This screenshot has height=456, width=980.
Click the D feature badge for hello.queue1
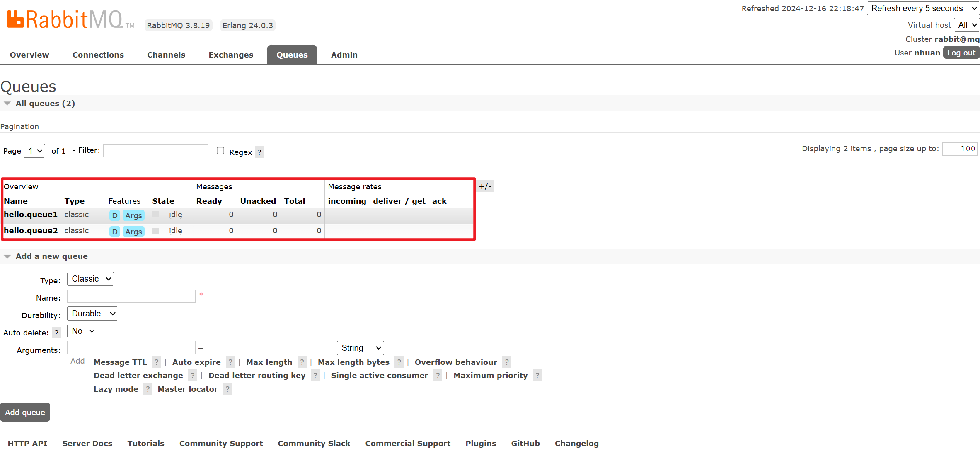tap(115, 215)
